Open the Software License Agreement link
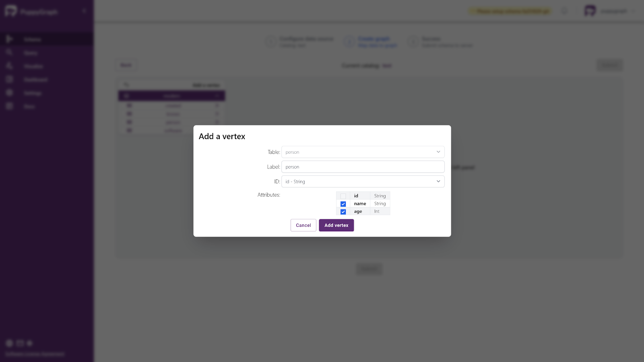This screenshot has height=362, width=644. pos(35,354)
